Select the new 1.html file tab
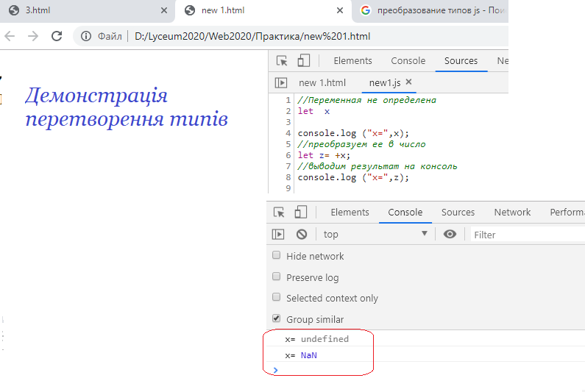585x392 pixels. [x=322, y=83]
